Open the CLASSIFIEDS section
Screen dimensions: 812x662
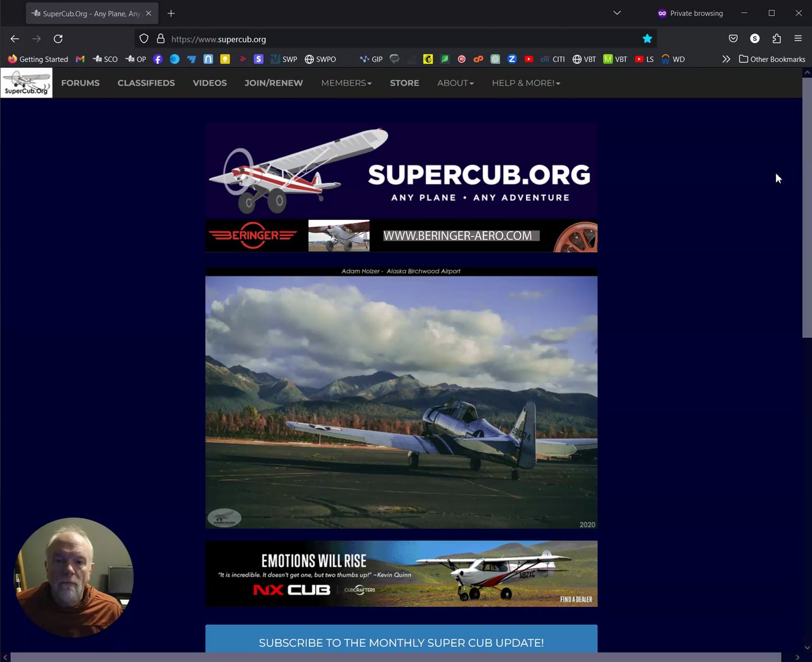[x=146, y=83]
